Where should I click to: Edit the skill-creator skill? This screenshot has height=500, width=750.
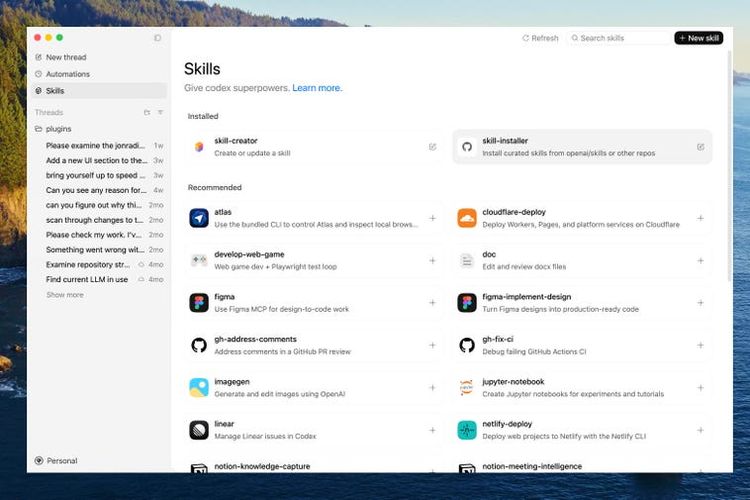pyautogui.click(x=432, y=146)
